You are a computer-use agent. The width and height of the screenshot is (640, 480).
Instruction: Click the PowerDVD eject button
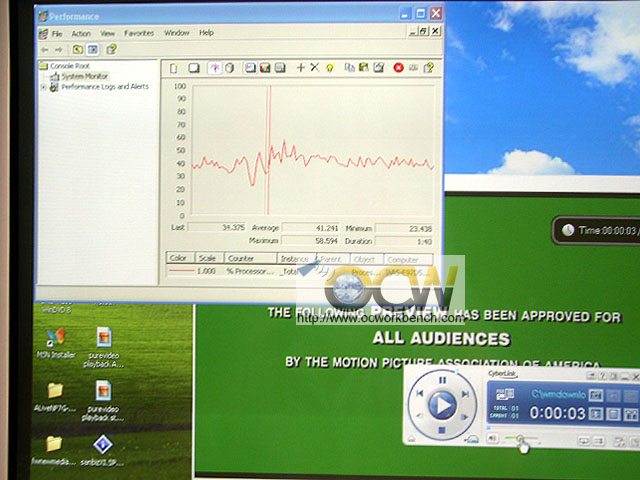point(411,439)
